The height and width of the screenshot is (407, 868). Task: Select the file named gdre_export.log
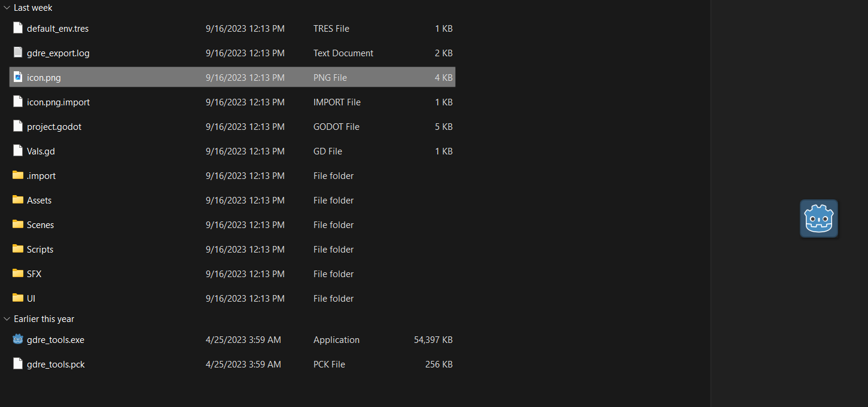tap(58, 53)
